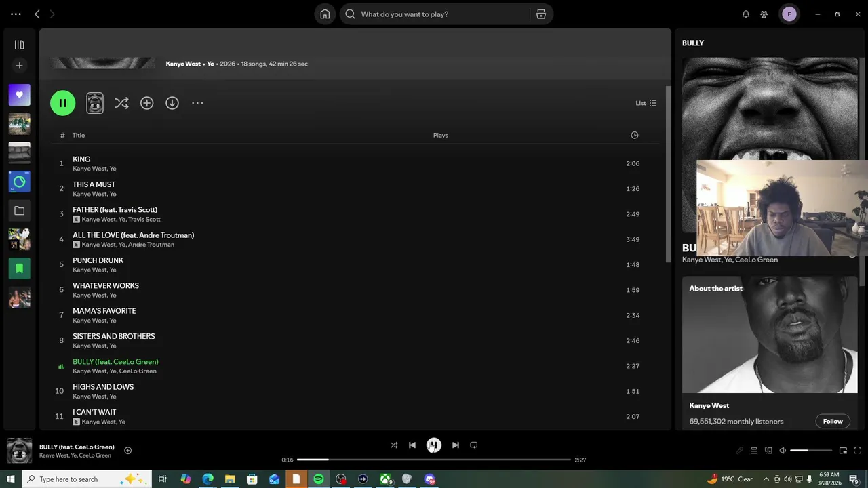This screenshot has width=868, height=488.
Task: Click CeeLo Green artist link on track 9
Action: [138, 371]
